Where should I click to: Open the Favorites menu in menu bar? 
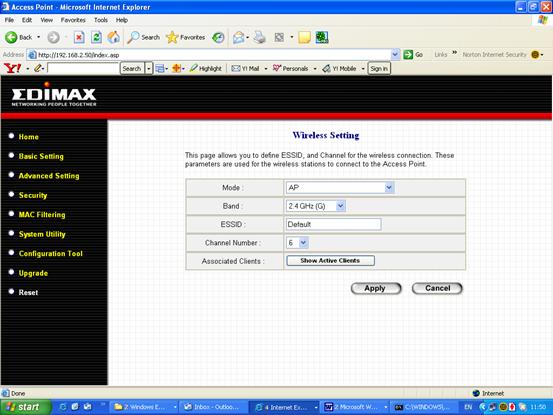point(73,20)
